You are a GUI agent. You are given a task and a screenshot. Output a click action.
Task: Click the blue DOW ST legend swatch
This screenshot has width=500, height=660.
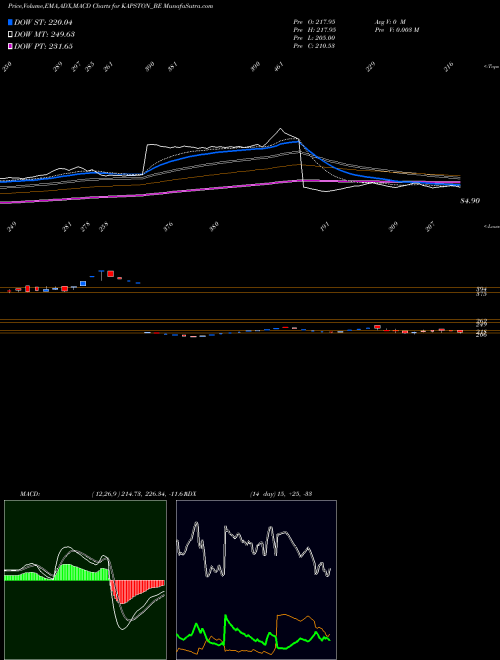click(x=10, y=22)
